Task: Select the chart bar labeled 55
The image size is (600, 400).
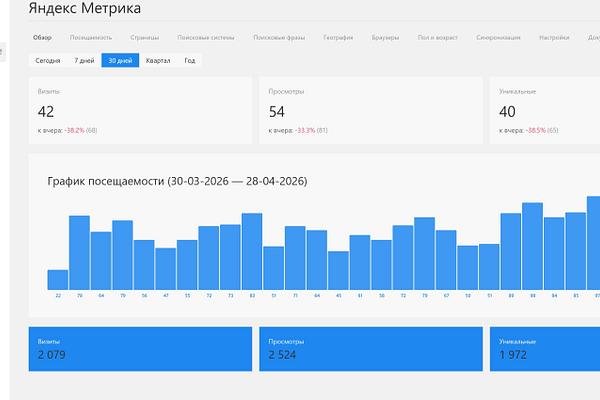Action: point(187,265)
